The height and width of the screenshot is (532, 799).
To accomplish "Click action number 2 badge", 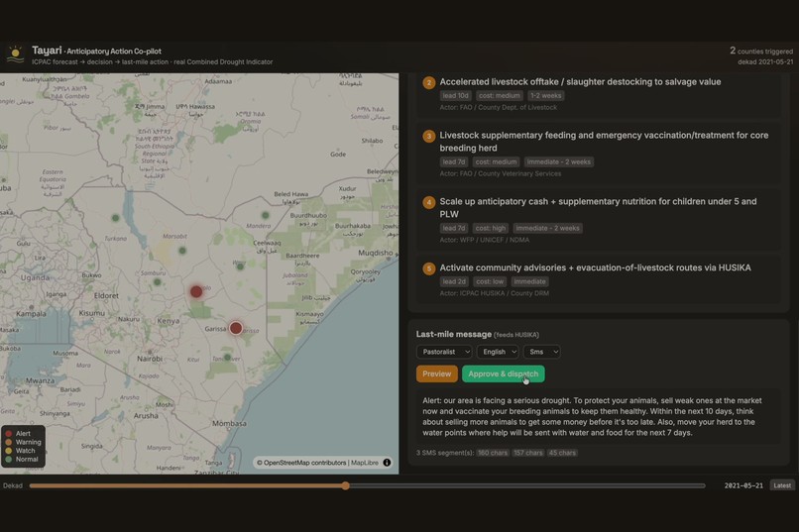I will point(428,82).
